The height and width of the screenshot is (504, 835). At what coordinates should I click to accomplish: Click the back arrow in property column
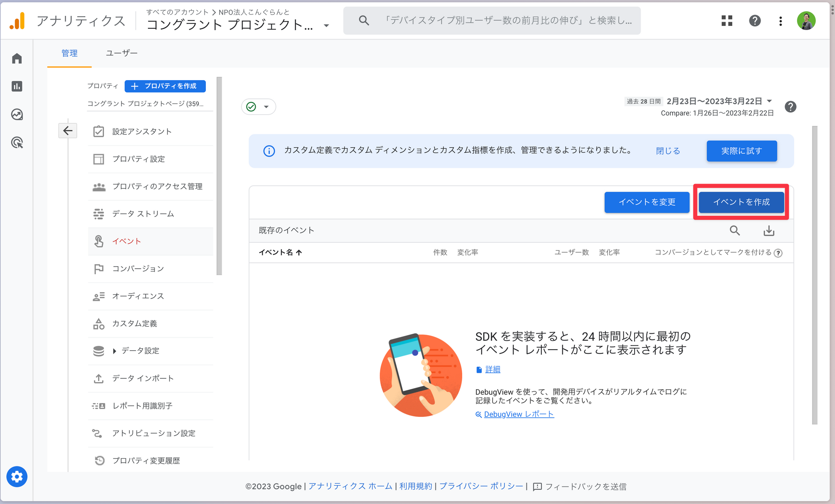(68, 131)
